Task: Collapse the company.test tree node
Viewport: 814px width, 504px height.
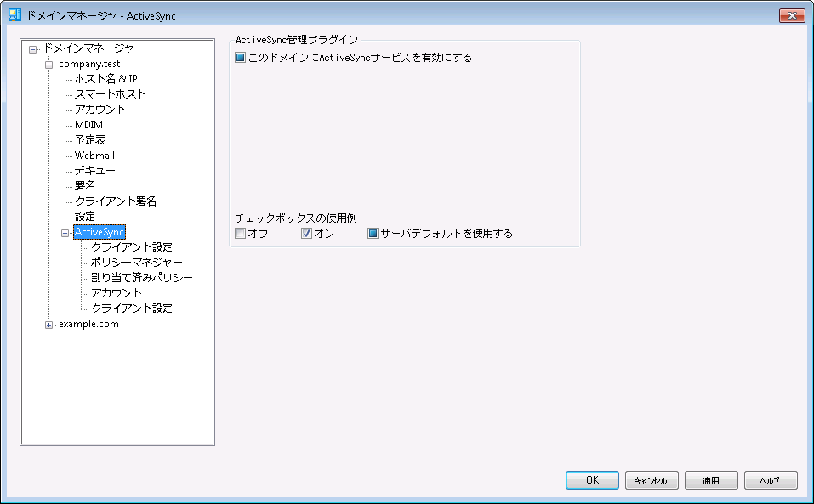Action: pos(48,65)
